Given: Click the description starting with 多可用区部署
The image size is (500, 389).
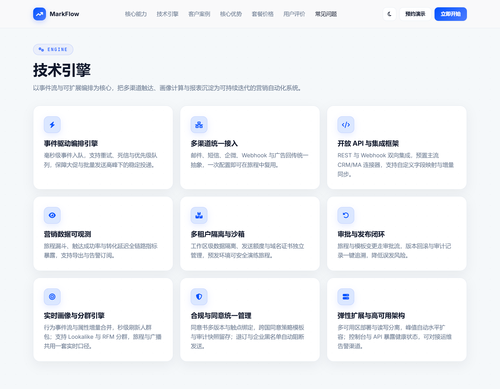Looking at the screenshot, I should tap(395, 337).
